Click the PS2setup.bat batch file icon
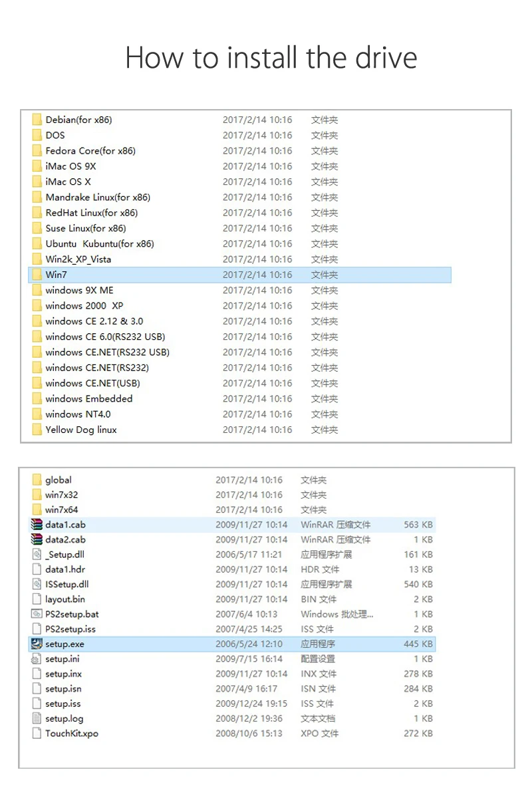The width and height of the screenshot is (532, 798). click(37, 614)
